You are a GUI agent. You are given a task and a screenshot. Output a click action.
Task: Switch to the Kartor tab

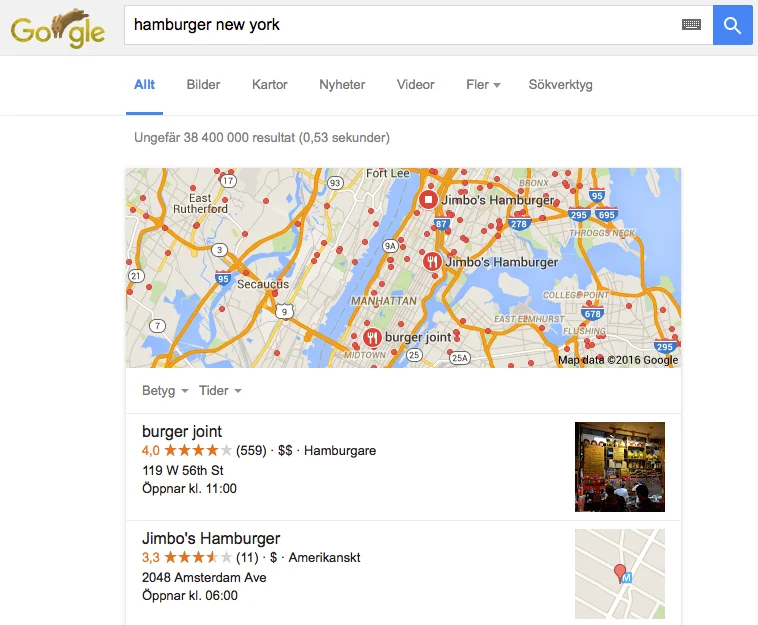(x=269, y=85)
